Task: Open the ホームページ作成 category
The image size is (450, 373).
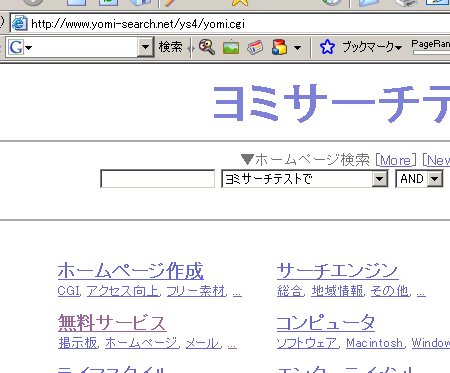Action: (131, 271)
